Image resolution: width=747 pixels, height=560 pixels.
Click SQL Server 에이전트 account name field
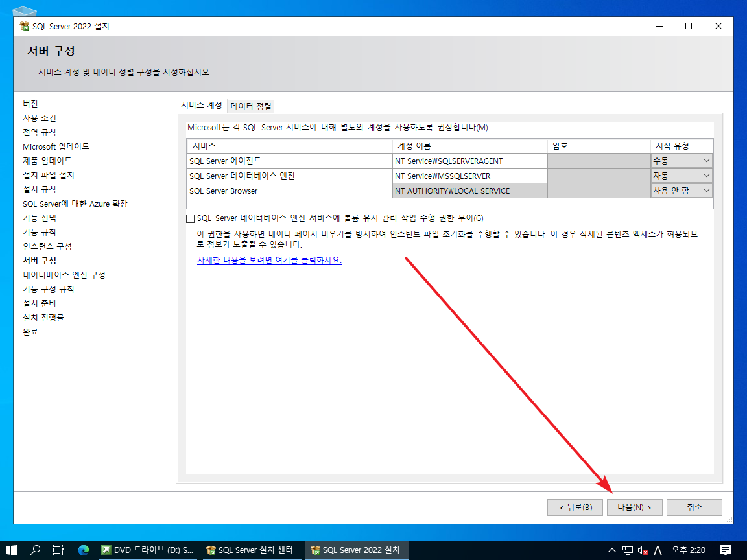[x=469, y=161]
